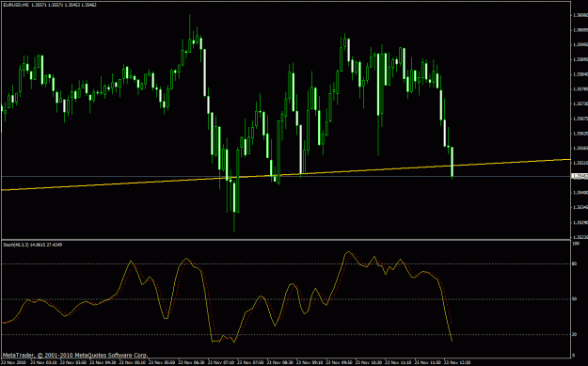Click the Stochastic level 20 label
588x366 pixels.
click(x=574, y=335)
